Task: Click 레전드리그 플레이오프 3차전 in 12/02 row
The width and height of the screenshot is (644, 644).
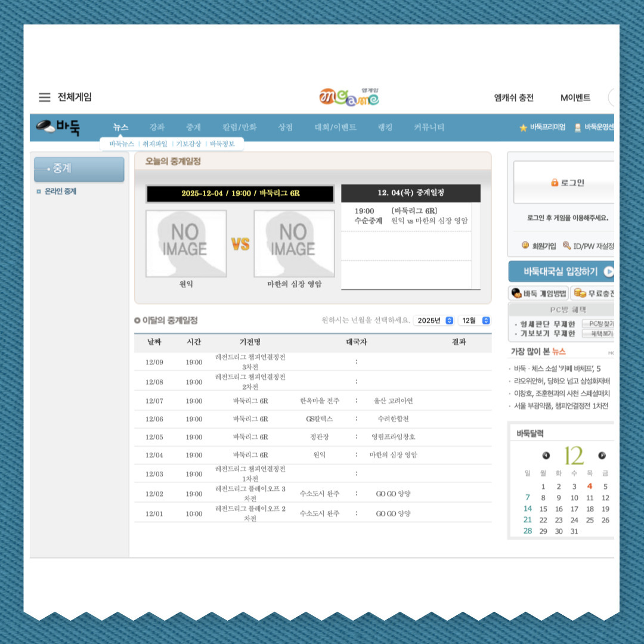Action: click(250, 493)
